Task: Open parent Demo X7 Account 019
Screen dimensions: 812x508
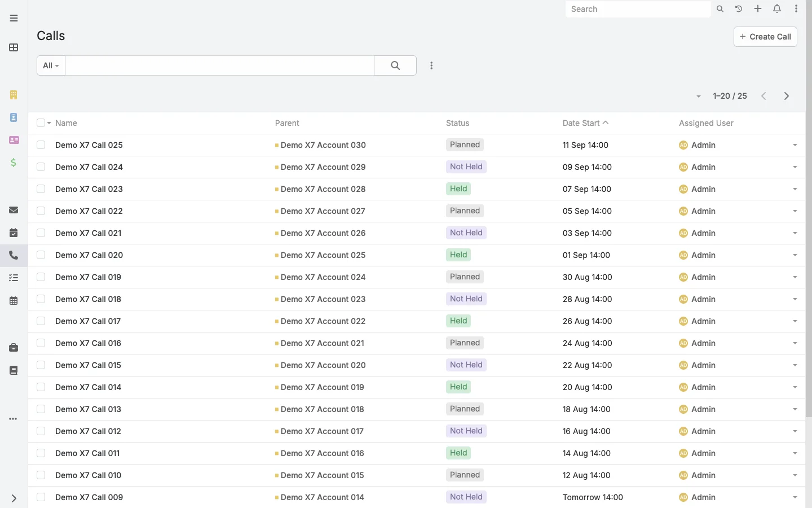Action: (323, 387)
